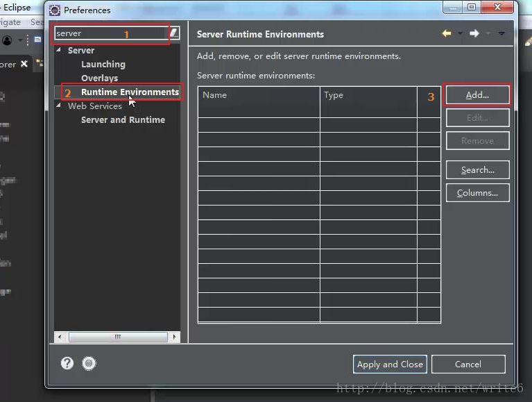Open the help question mark icon

point(67,362)
